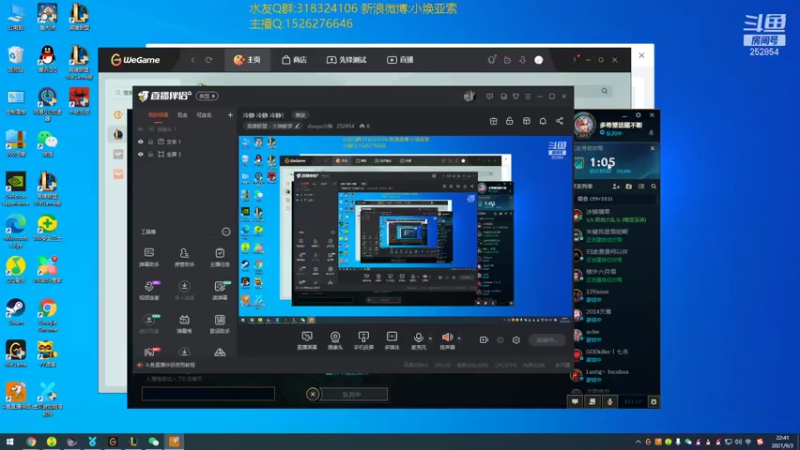The width and height of the screenshot is (800, 450).
Task: Toggle visibility of 全屏 1 source
Action: [x=141, y=154]
